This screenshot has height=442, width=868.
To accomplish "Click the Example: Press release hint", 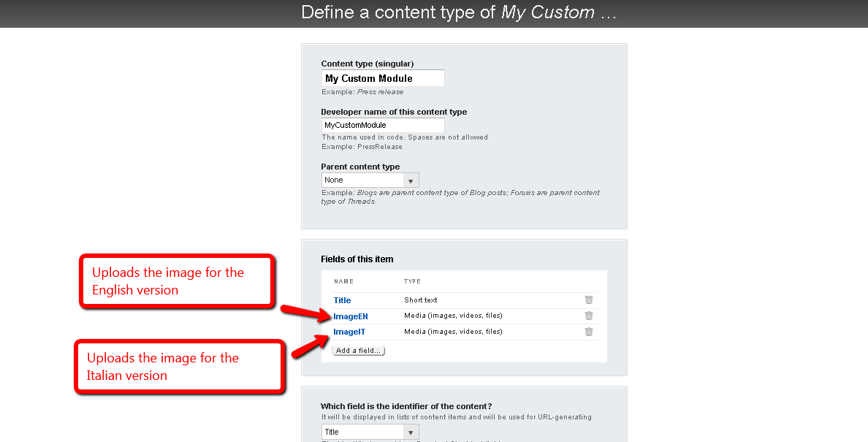I will [362, 92].
